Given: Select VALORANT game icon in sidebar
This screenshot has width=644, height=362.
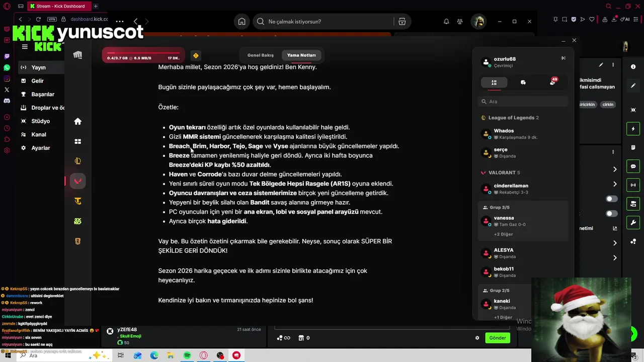Looking at the screenshot, I should coord(77,181).
